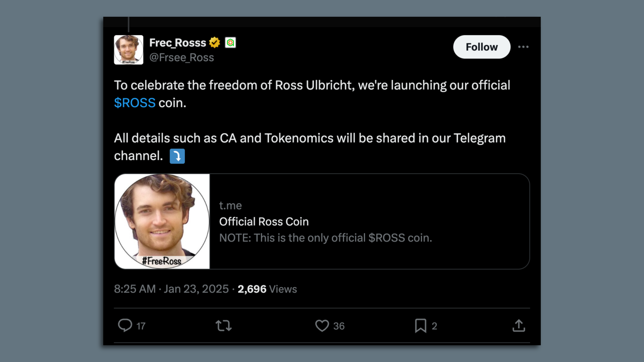This screenshot has width=644, height=362.
Task: Click the @Frsee_Ross handle
Action: tap(182, 57)
